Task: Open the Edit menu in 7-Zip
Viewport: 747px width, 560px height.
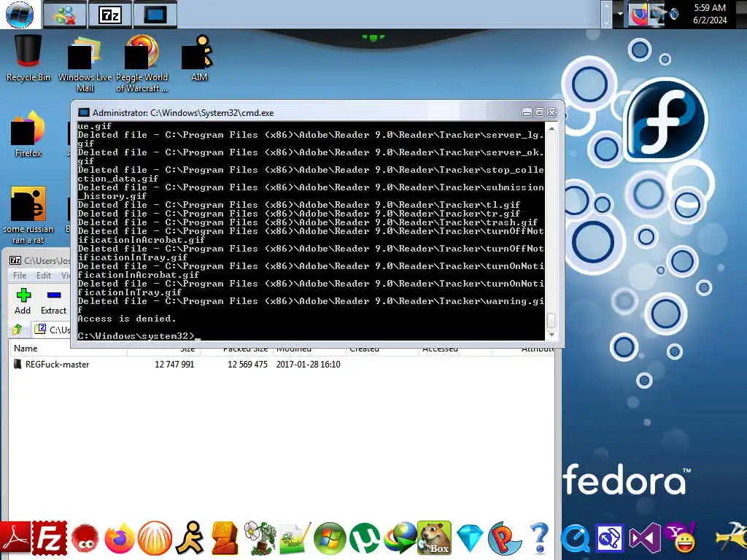Action: pyautogui.click(x=43, y=276)
